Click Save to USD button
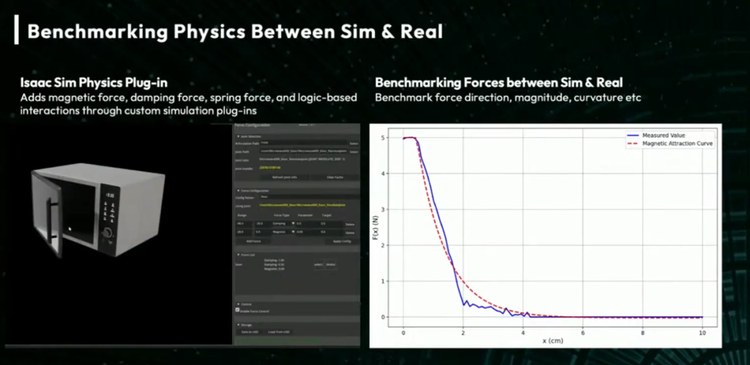The height and width of the screenshot is (365, 750). 250,332
